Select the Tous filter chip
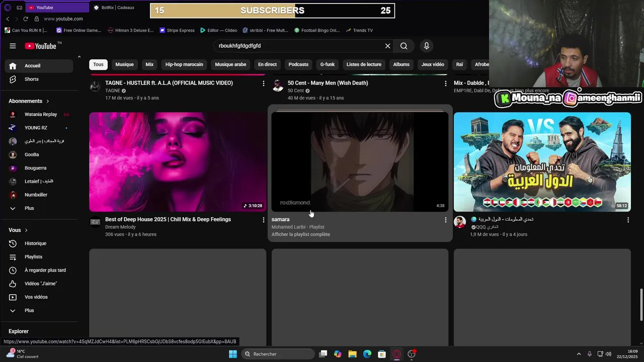This screenshot has width=644, height=362. (98, 64)
